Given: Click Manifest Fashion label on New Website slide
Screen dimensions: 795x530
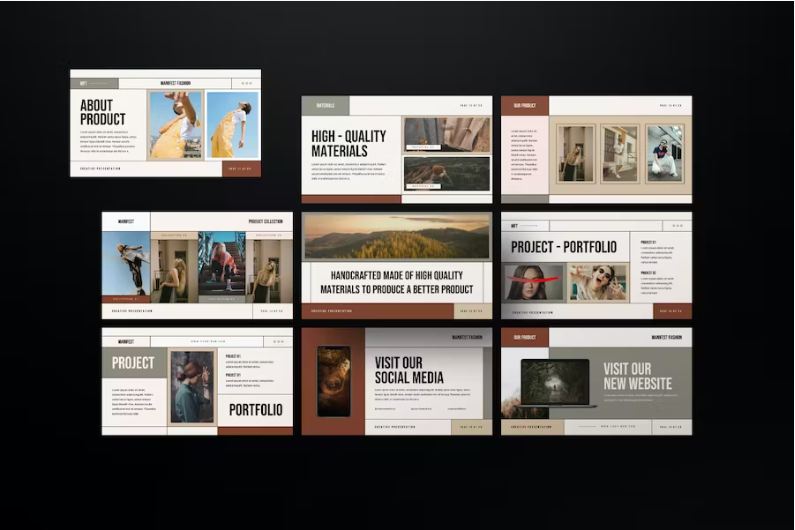Looking at the screenshot, I should (667, 337).
